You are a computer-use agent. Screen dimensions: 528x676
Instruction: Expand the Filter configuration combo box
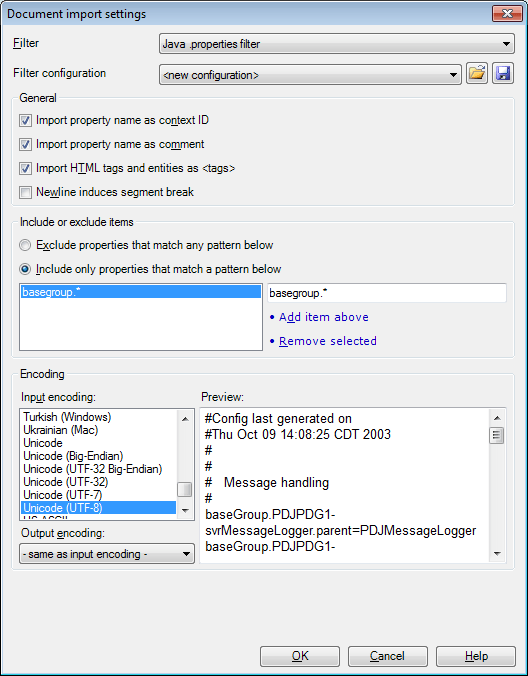pos(310,75)
